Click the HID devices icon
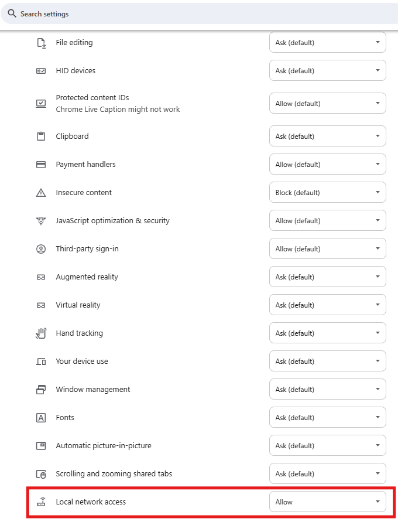398x532 pixels. coord(41,71)
